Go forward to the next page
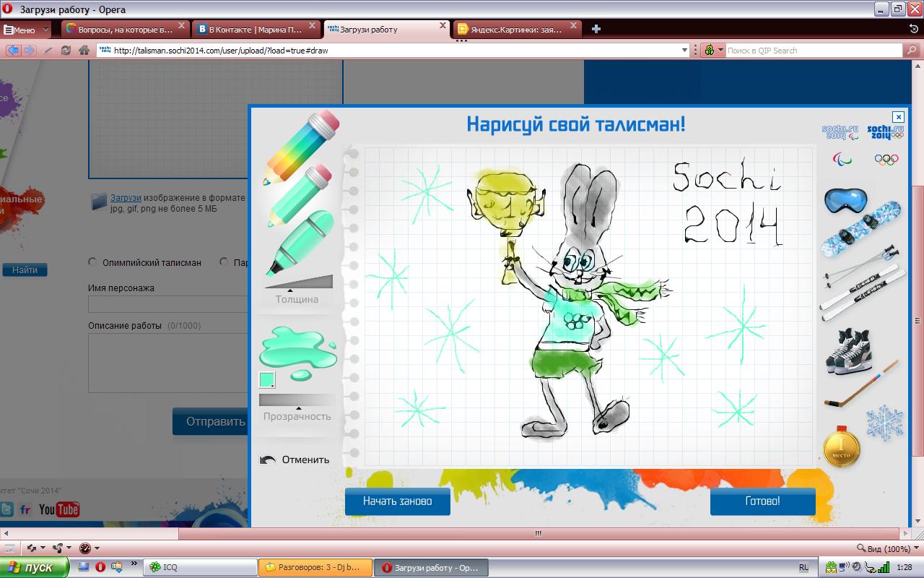The width and height of the screenshot is (924, 578). tap(29, 51)
